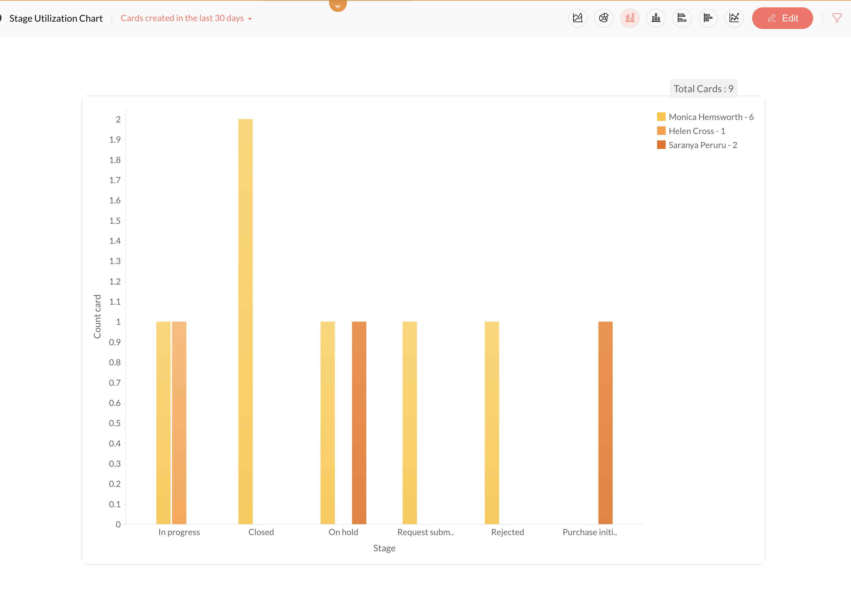Switch to area chart view
This screenshot has height=616, width=851.
577,18
